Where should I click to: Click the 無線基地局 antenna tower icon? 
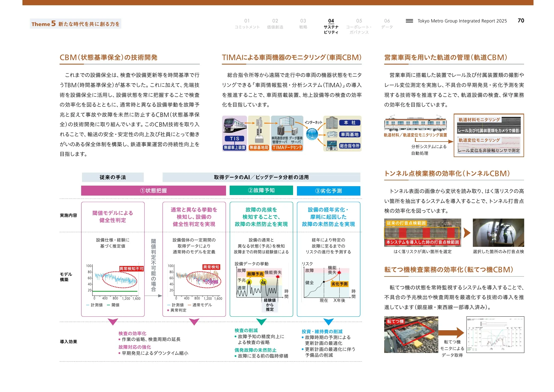259,130
